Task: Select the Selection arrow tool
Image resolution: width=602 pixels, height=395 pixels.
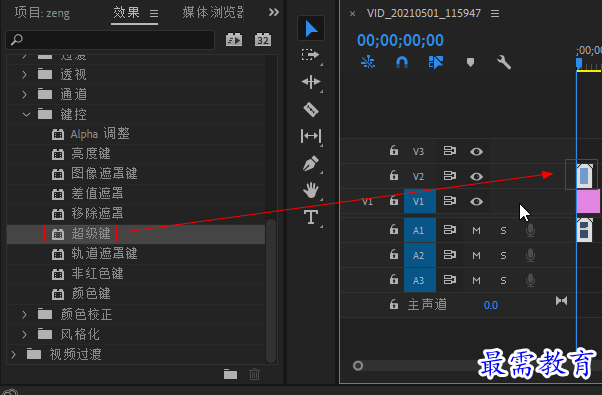Action: click(311, 28)
